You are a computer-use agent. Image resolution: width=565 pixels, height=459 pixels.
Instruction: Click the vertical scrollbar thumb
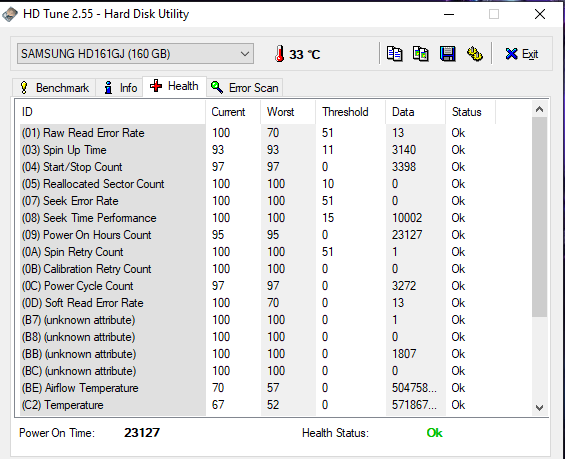539,217
